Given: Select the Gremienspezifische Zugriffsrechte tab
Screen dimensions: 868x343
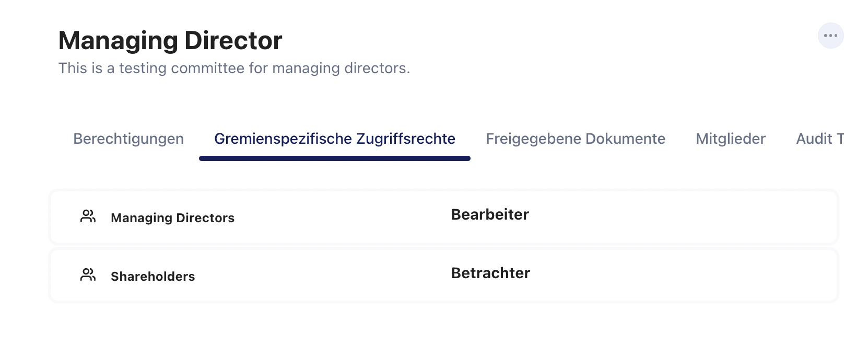Looking at the screenshot, I should [335, 139].
